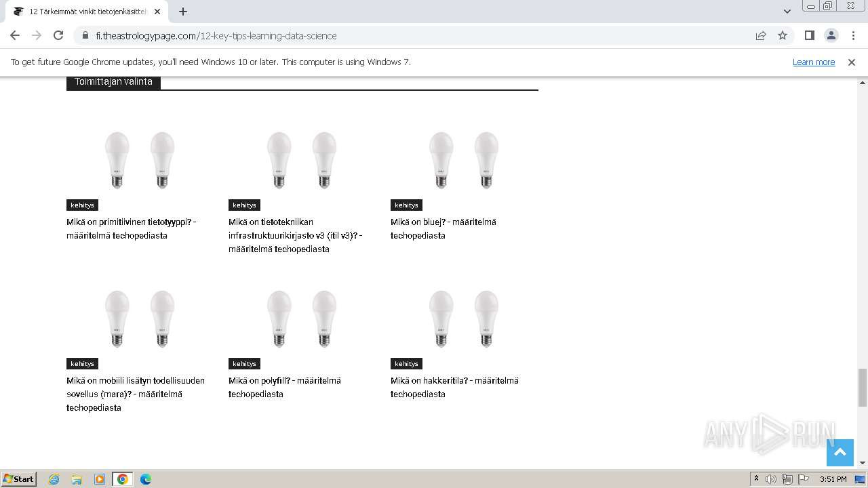Open 'Mikä on bluej?' article link
Screen dimensions: 868x488
click(443, 228)
